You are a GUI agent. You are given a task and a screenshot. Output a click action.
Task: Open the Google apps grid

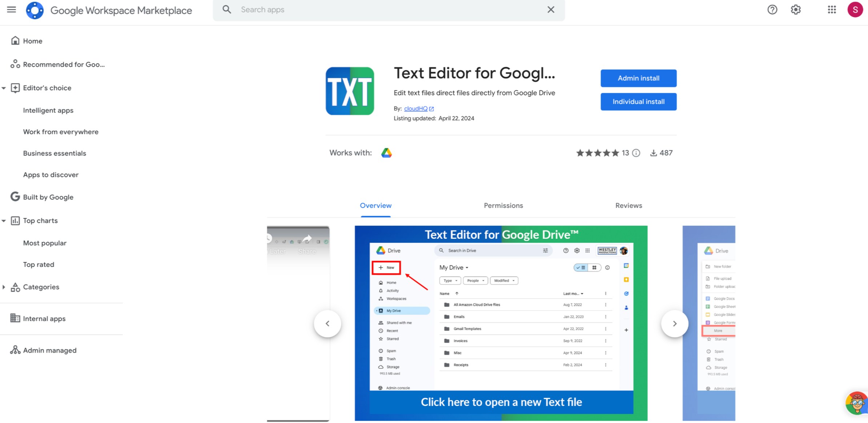832,9
